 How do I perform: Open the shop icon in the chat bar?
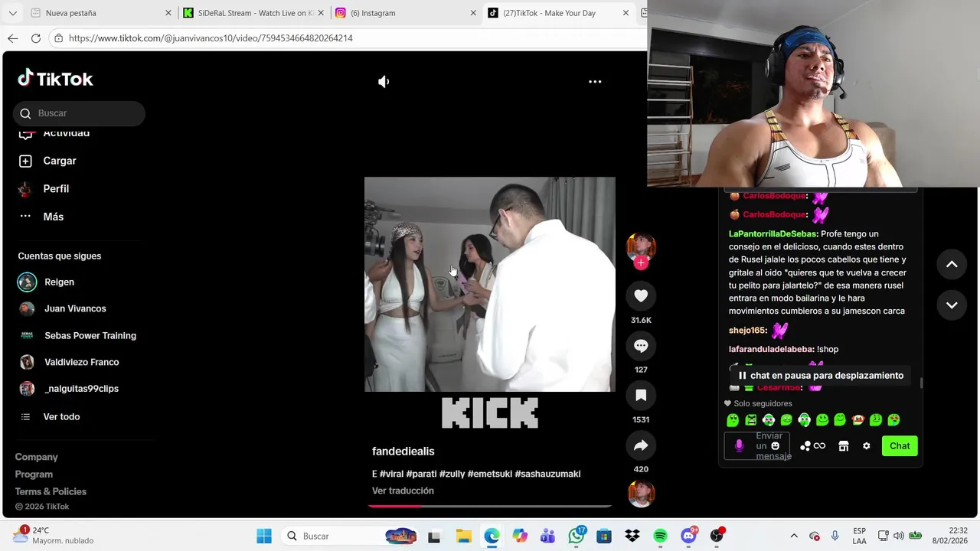coord(843,446)
